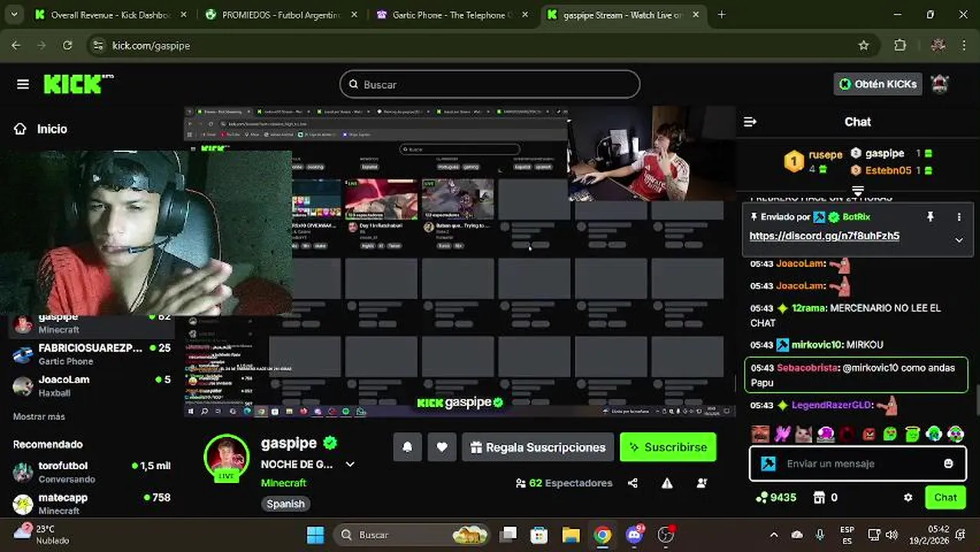
Task: Report stream warning triangle icon
Action: [x=667, y=483]
